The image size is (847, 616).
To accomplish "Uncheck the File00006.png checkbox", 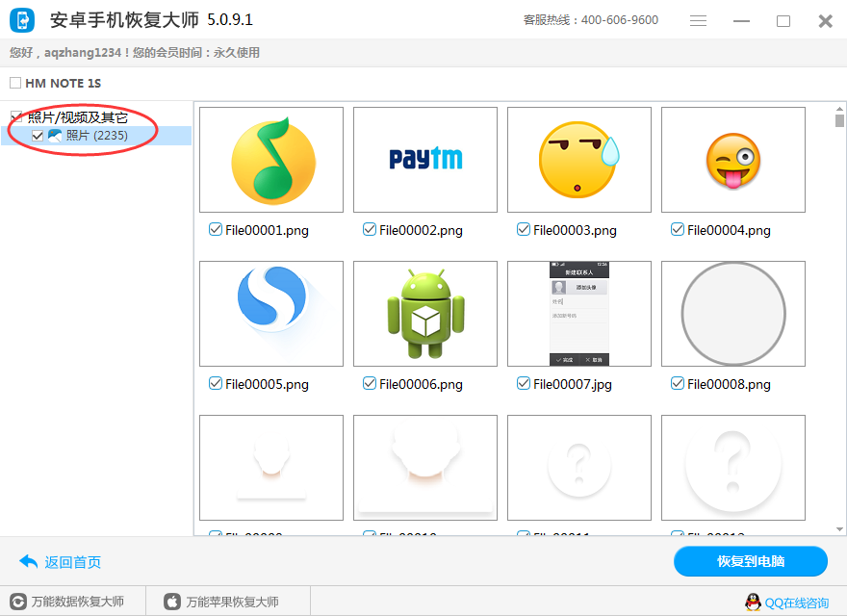I will click(370, 384).
